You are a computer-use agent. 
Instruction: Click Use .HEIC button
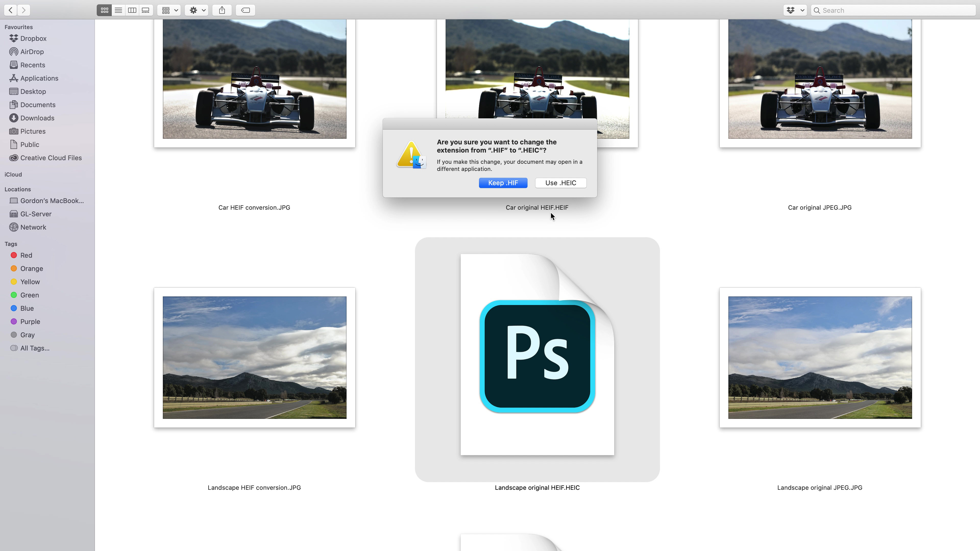[560, 183]
